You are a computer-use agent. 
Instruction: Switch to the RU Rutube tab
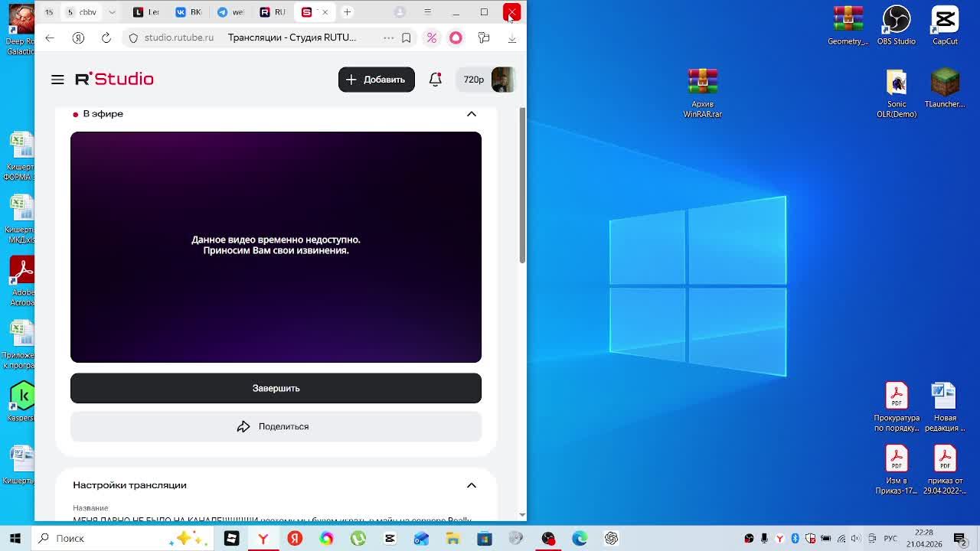[272, 12]
